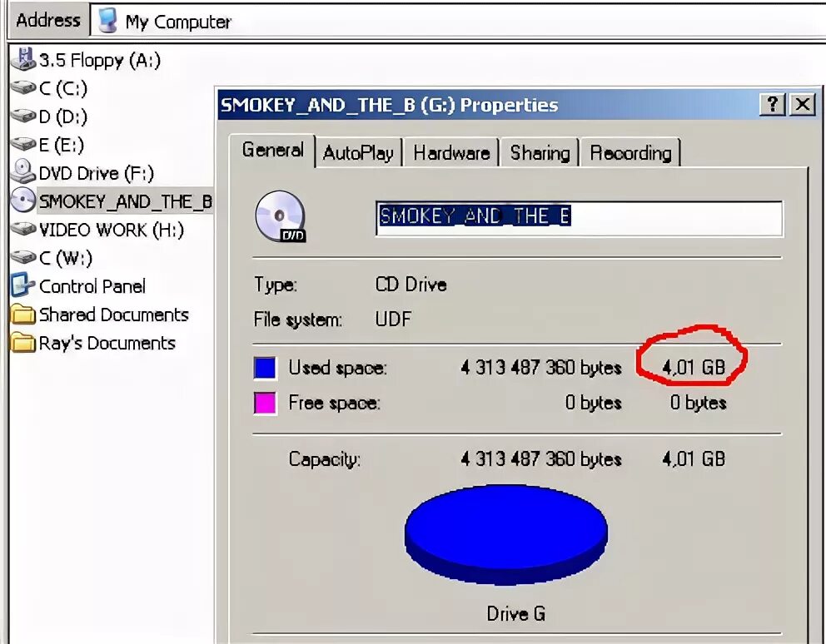Open Ray's Documents folder
The width and height of the screenshot is (826, 644).
pos(108,343)
